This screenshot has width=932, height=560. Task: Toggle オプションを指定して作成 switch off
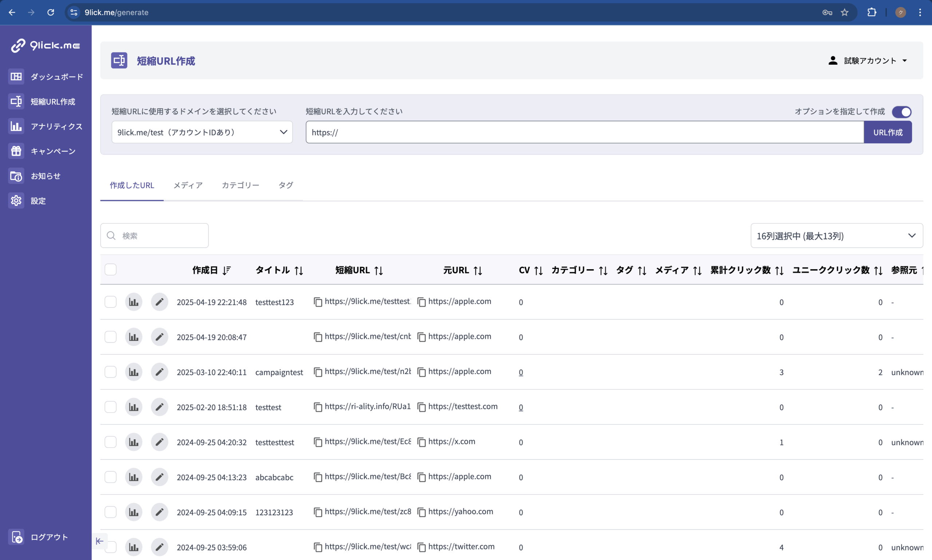point(901,112)
